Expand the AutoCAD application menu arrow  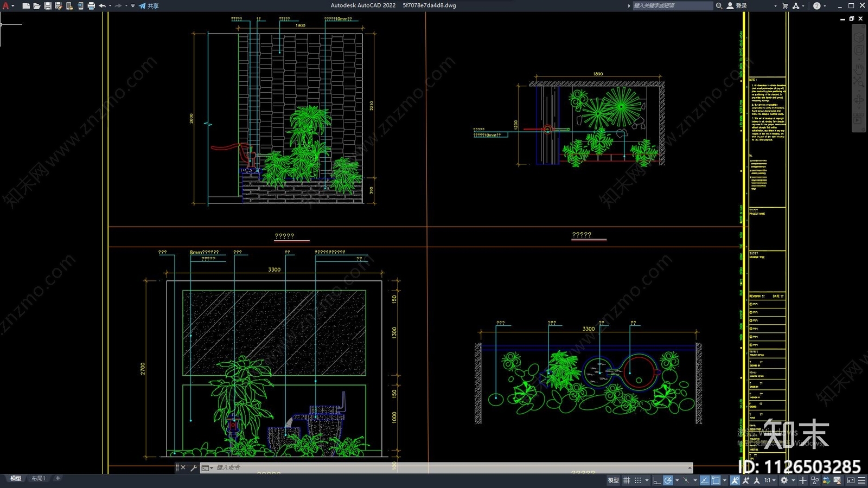[x=12, y=6]
